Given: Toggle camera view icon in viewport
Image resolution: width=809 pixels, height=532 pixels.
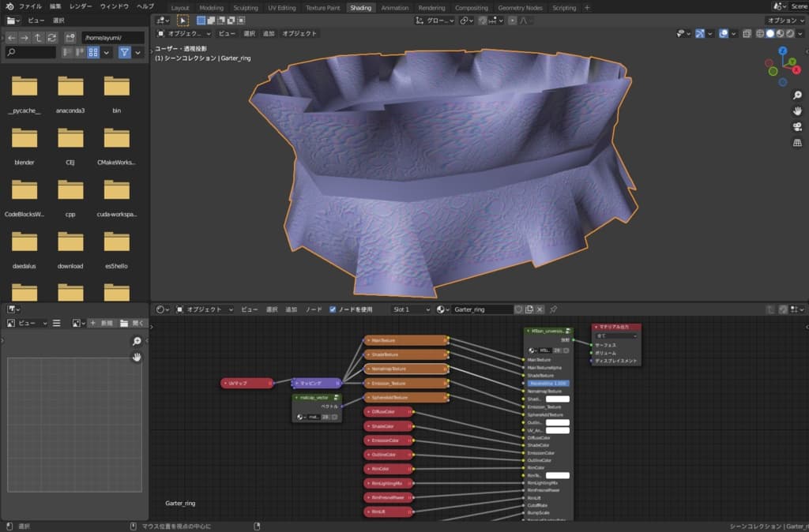Looking at the screenshot, I should (x=797, y=127).
